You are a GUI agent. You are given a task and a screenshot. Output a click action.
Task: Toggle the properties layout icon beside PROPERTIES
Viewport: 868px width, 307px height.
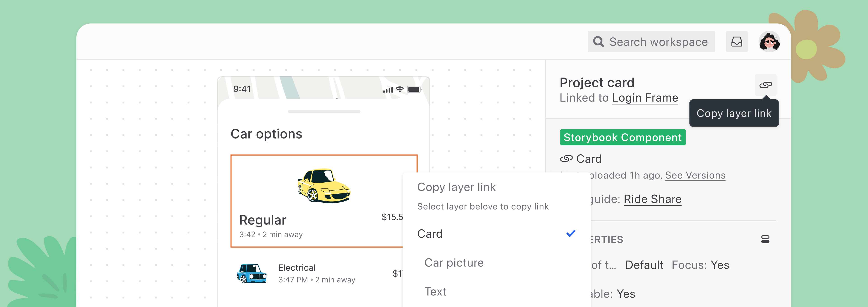point(765,239)
